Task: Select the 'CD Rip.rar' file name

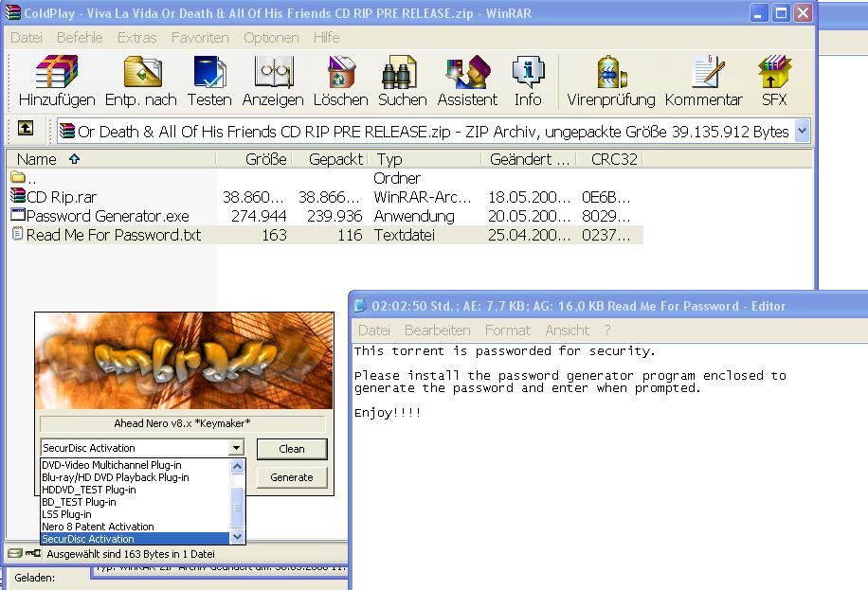Action: [x=62, y=197]
